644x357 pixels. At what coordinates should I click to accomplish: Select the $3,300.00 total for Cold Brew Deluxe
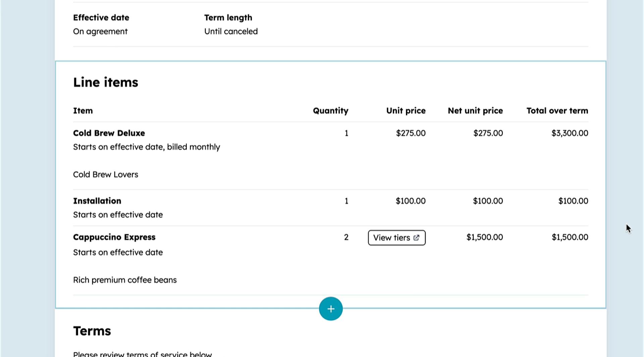click(x=570, y=133)
